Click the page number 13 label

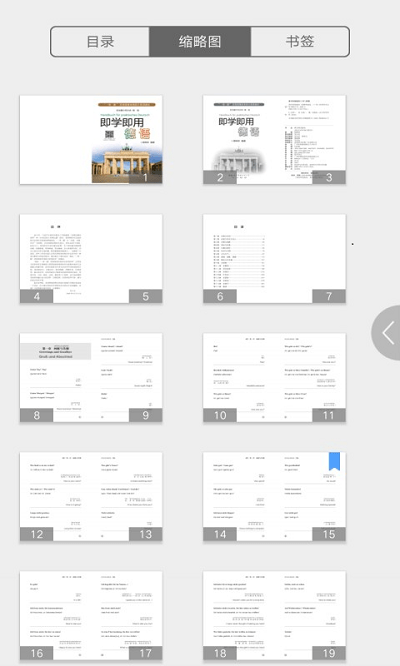(x=146, y=534)
